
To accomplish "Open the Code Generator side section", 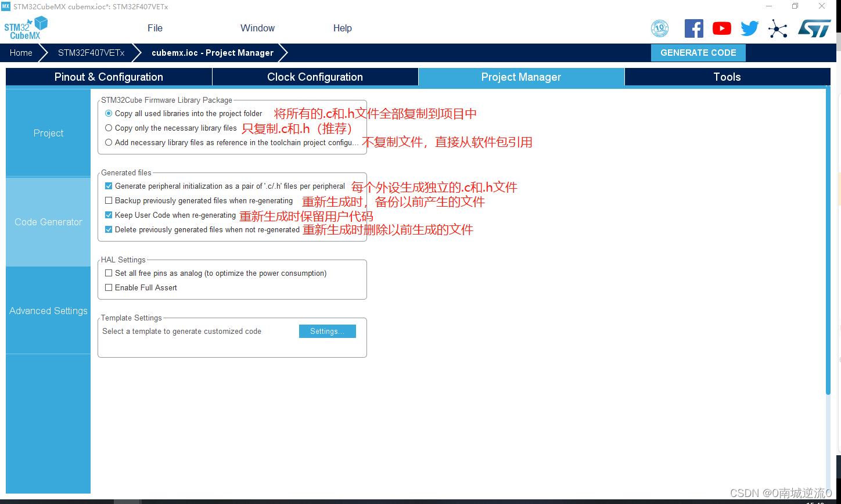I will click(48, 222).
